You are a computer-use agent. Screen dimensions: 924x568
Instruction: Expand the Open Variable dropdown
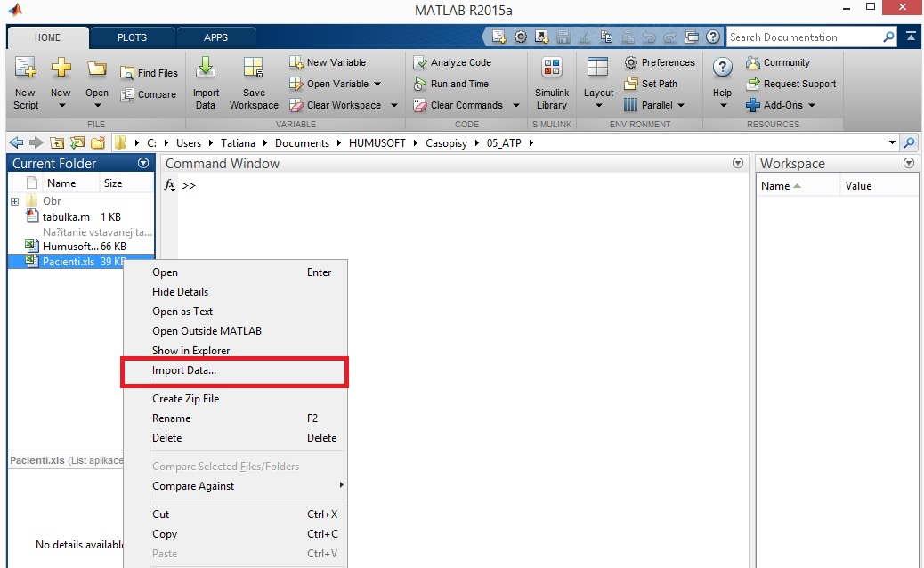tap(377, 84)
